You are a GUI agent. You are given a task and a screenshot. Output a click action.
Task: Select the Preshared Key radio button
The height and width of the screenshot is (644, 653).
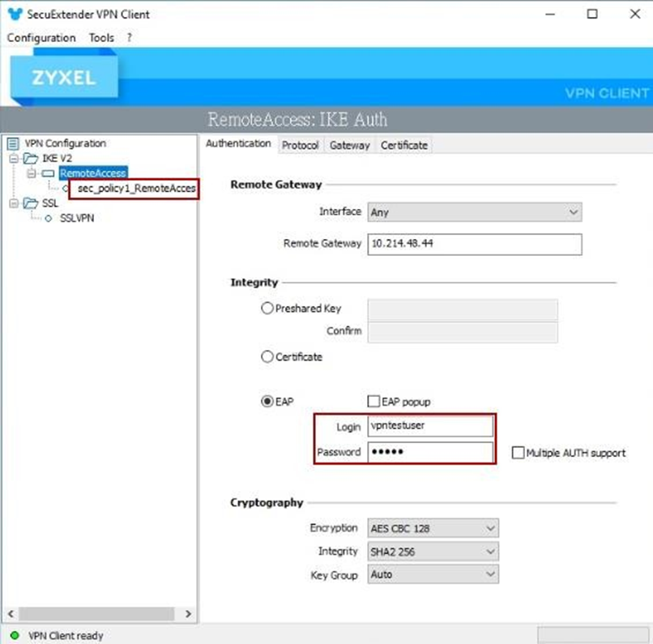(267, 309)
